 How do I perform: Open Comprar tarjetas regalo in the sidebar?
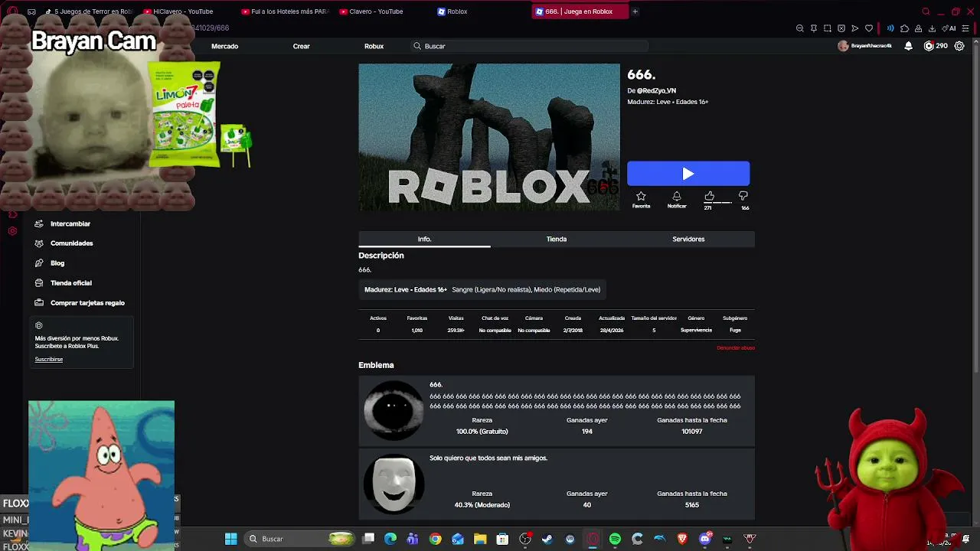pyautogui.click(x=87, y=303)
